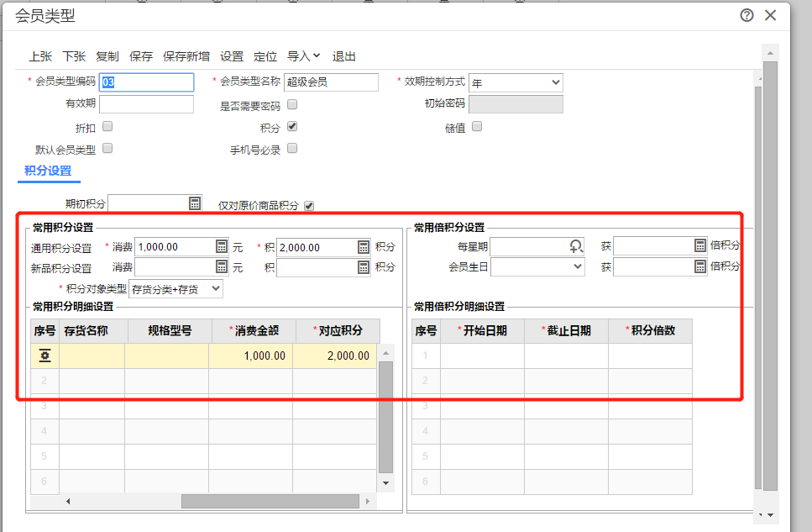Screen dimensions: 812x532
Task: Open calculator for 新品积分设置 积 points
Action: pyautogui.click(x=364, y=267)
